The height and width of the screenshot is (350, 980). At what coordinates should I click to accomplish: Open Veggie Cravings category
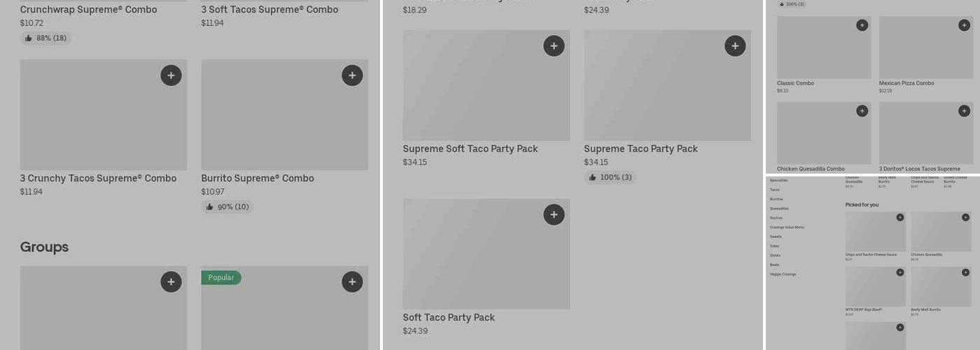(783, 274)
